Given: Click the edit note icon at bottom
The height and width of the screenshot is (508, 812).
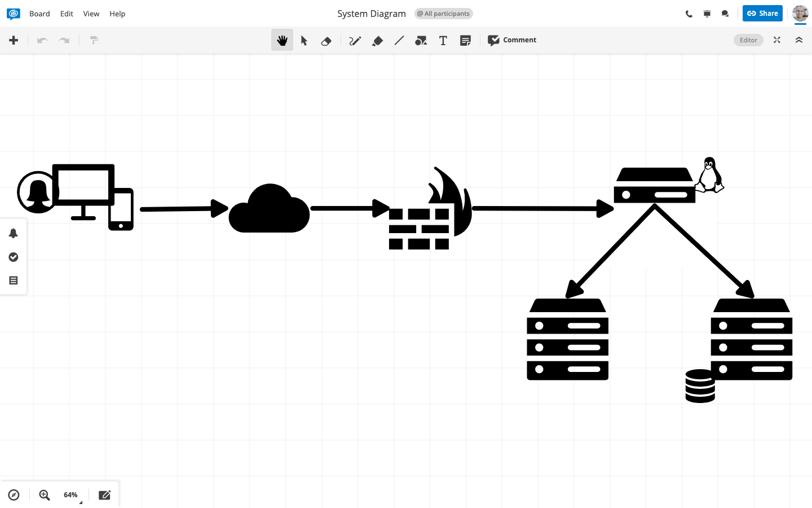Looking at the screenshot, I should coord(105,495).
